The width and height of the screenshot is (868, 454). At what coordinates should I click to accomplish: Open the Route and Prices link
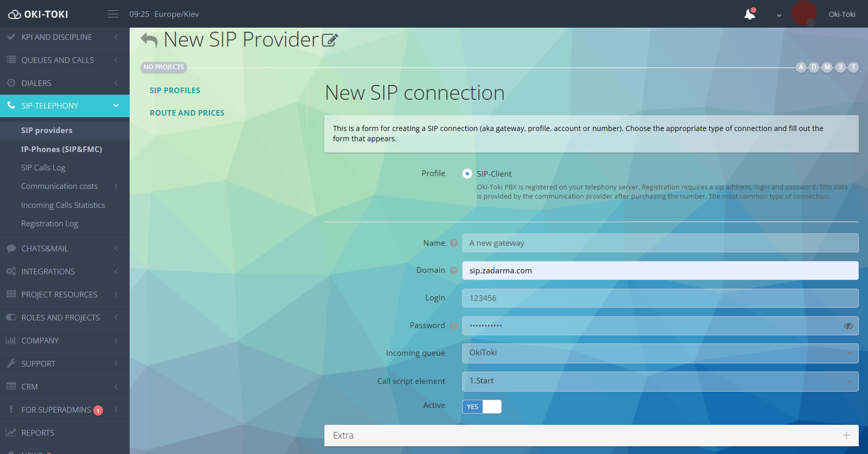187,113
